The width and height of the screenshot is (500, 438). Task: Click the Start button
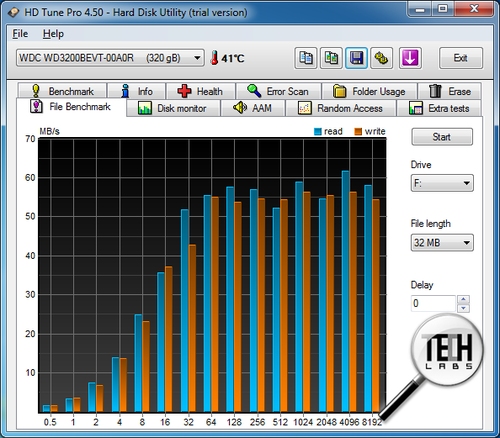coord(442,137)
